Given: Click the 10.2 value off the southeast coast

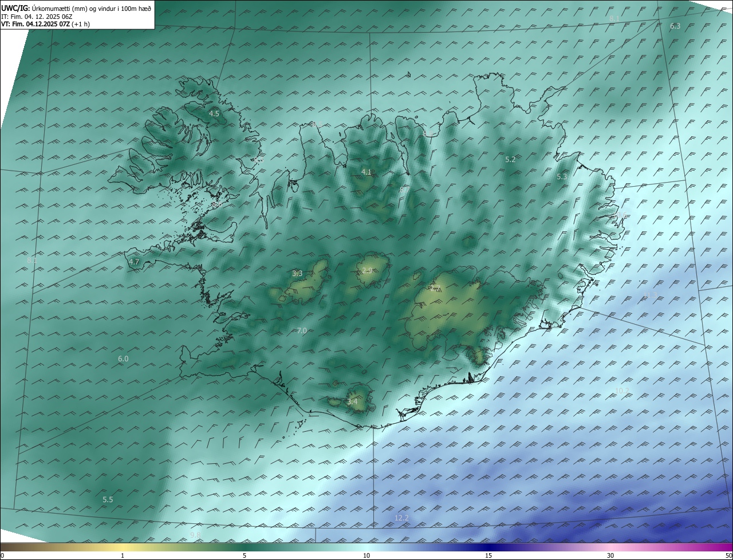Looking at the screenshot, I should (x=622, y=391).
